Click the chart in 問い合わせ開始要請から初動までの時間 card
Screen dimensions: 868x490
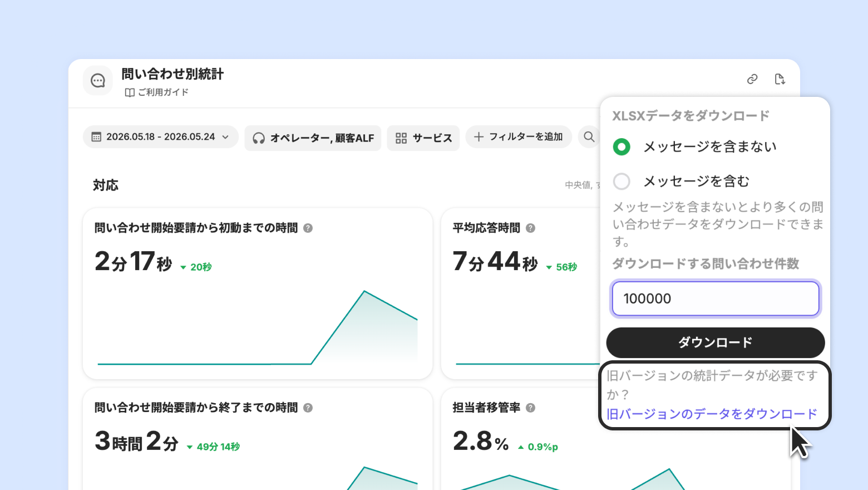tap(258, 327)
